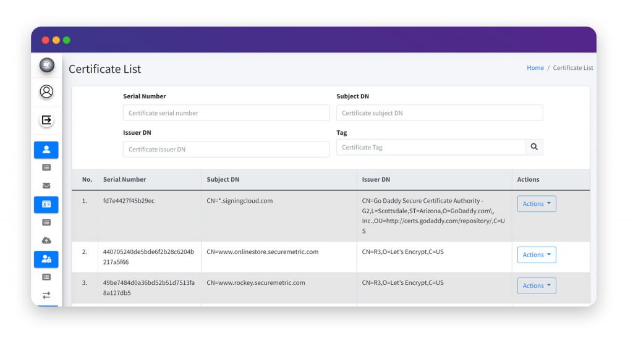This screenshot has height=364, width=633.
Task: Select the Certificate issuer DN input box
Action: 226,149
